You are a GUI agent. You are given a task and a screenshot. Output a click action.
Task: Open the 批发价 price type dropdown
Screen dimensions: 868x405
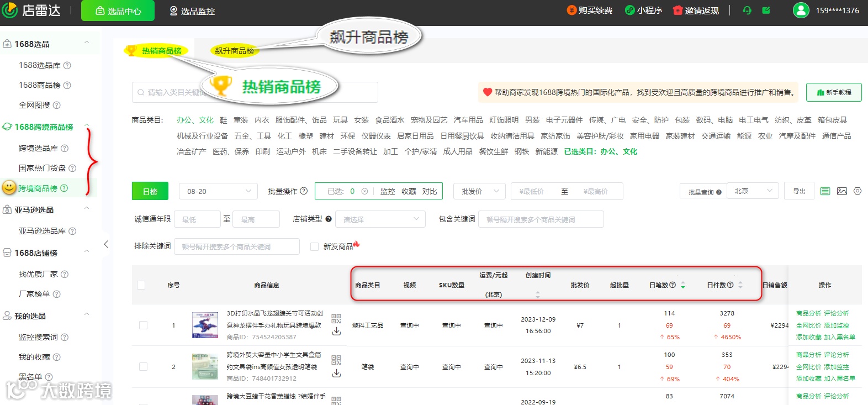479,191
